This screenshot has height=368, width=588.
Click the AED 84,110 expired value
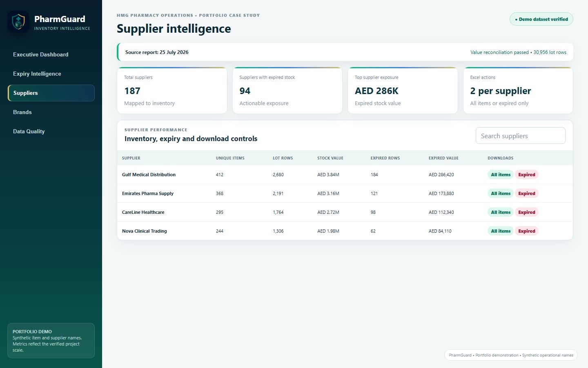[x=440, y=231]
